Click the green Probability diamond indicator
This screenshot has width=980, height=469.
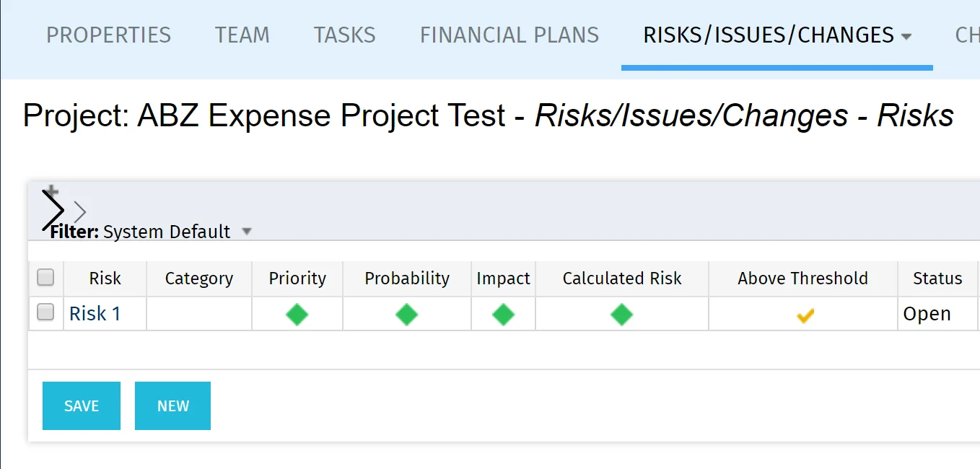[407, 315]
